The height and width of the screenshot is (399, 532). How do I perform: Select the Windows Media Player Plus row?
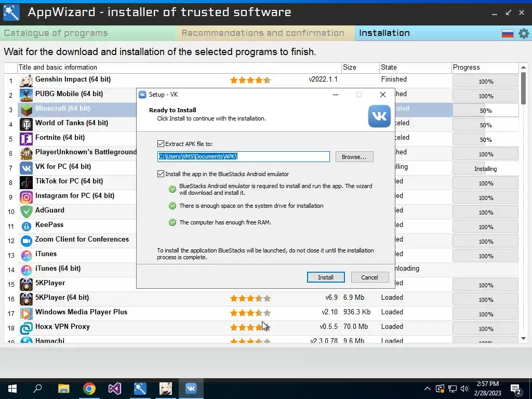tap(261, 312)
